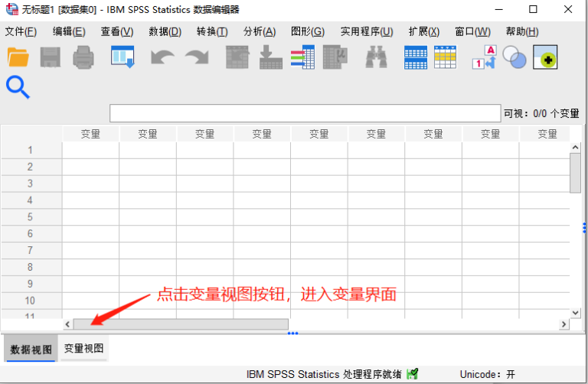Click the horizontal scrollbar thumb
Viewport: 588px width, 384px height.
click(x=181, y=324)
